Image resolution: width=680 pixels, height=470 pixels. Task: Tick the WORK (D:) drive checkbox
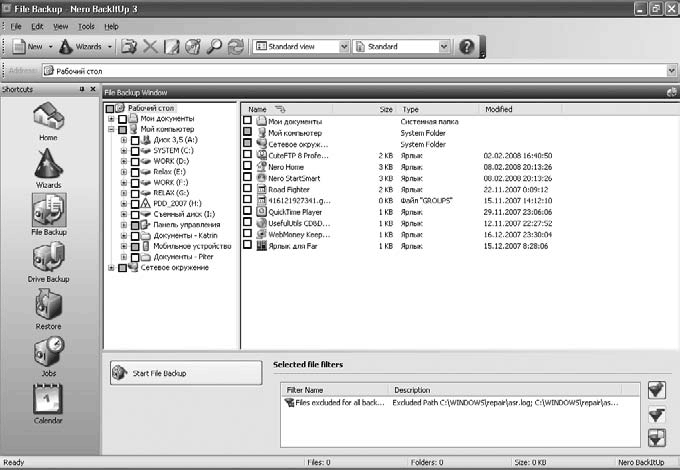135,161
